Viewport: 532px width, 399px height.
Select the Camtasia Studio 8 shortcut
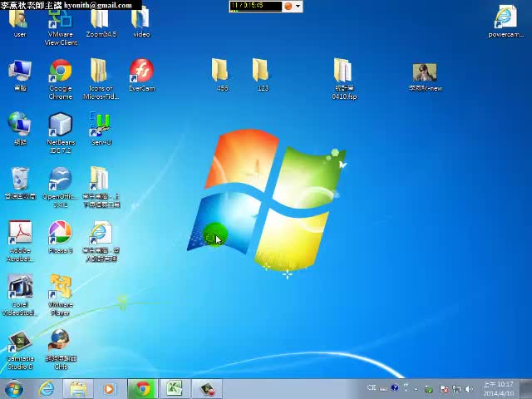tap(20, 349)
